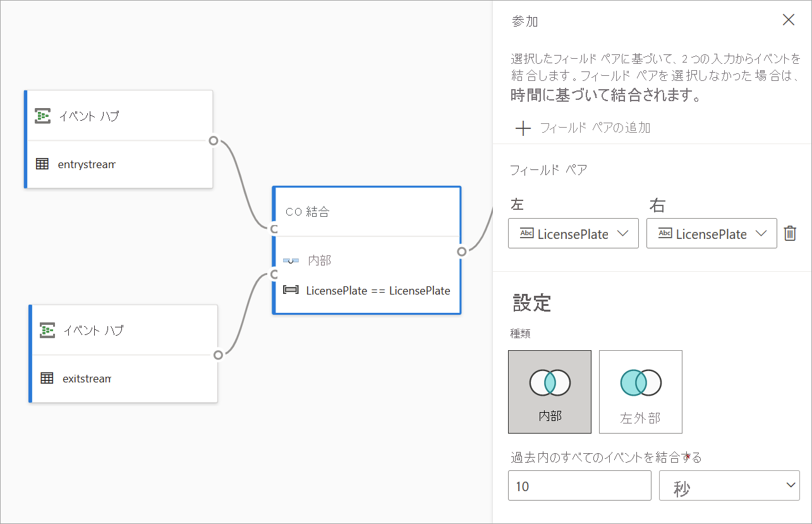This screenshot has height=524, width=812.
Task: Select the 内部 inner join type
Action: 549,391
